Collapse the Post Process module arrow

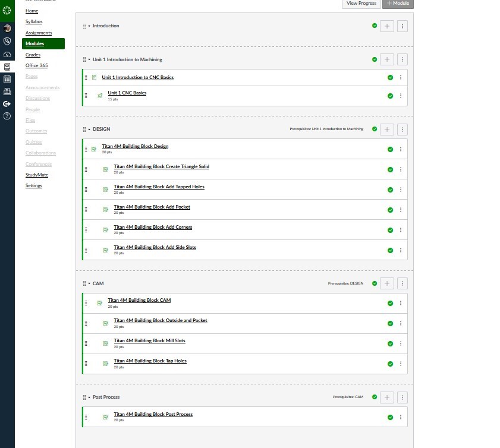click(x=89, y=397)
